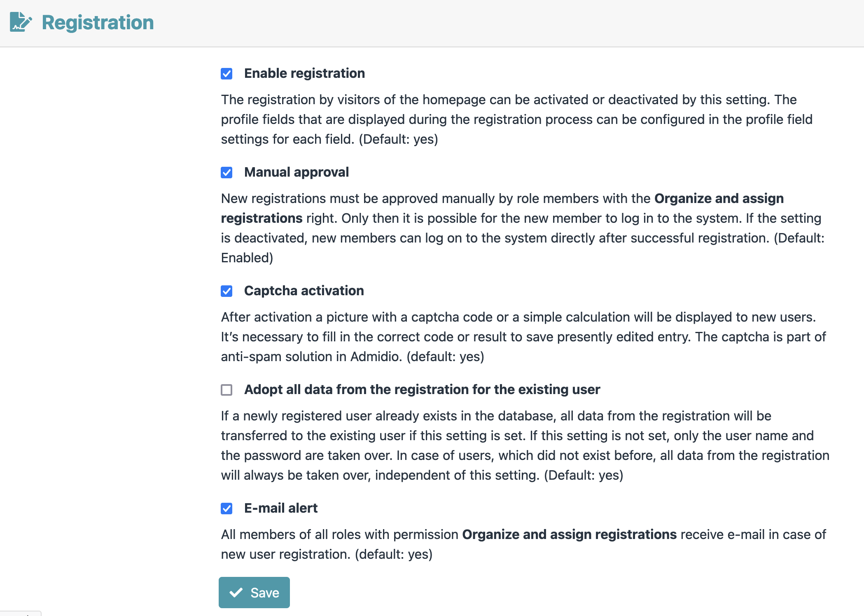
Task: Click the "Manual approval" label text
Action: [296, 172]
